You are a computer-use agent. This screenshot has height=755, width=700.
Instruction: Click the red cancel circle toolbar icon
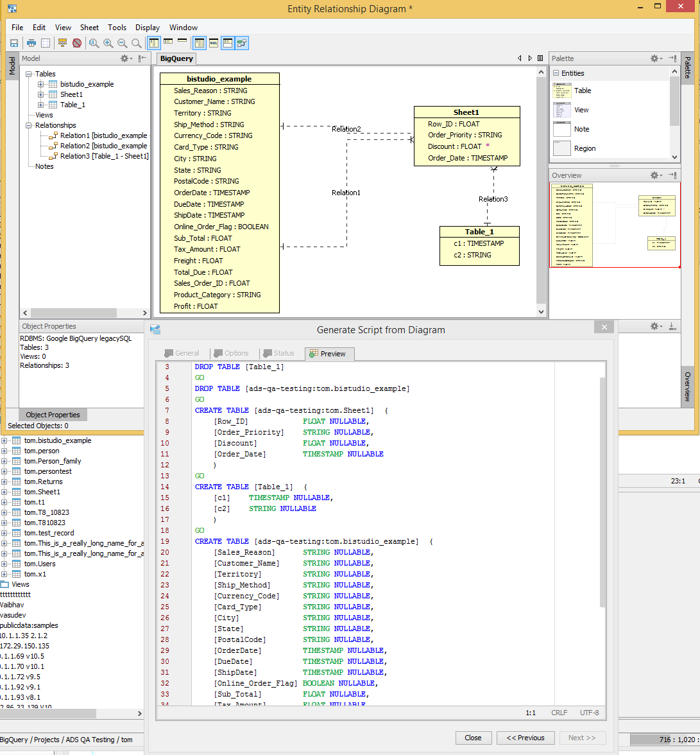(77, 43)
